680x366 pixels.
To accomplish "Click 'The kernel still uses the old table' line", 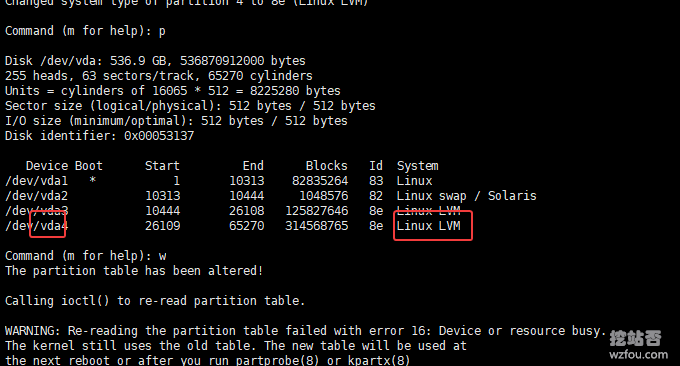I will pyautogui.click(x=236, y=346).
